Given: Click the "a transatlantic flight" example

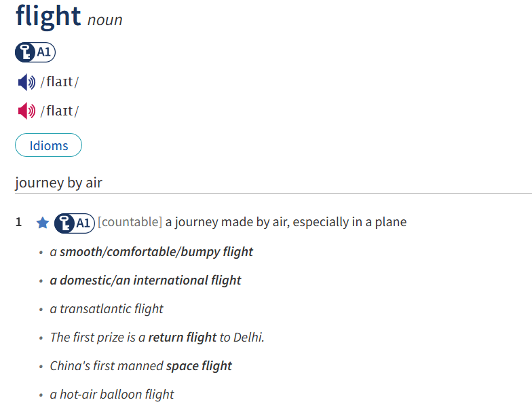Looking at the screenshot, I should 107,309.
